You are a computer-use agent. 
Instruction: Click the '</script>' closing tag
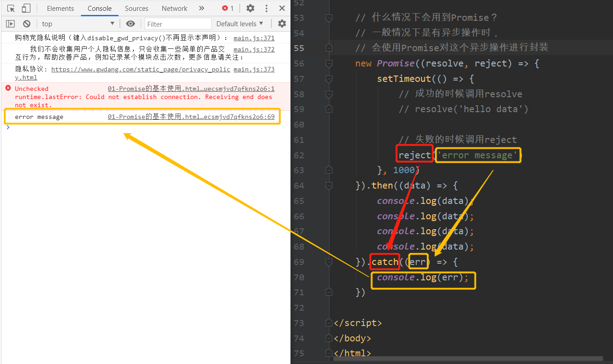(x=357, y=323)
